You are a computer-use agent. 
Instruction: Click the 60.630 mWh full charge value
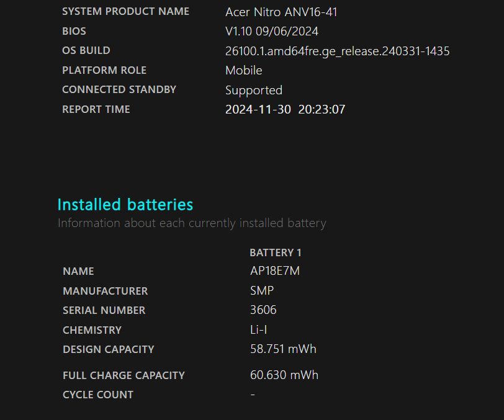coord(284,375)
